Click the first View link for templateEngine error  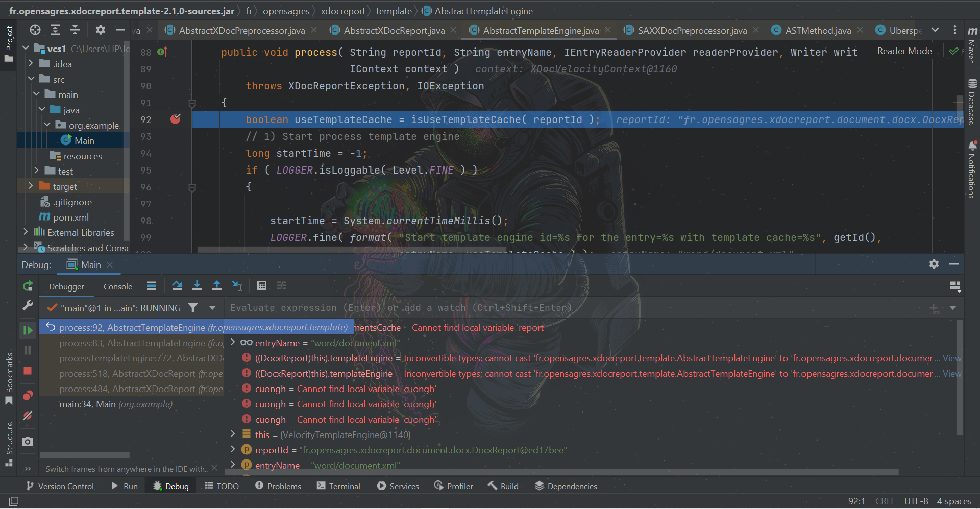pos(951,358)
